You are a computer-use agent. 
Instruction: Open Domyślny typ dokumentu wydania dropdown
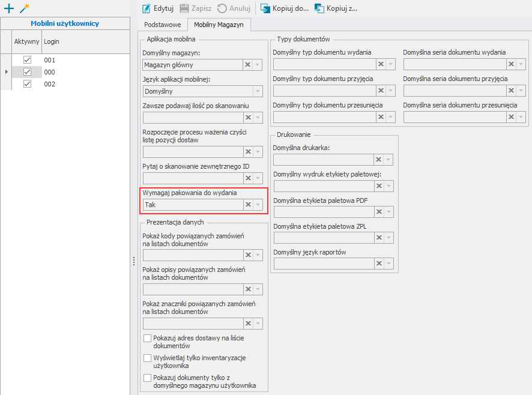click(x=390, y=64)
